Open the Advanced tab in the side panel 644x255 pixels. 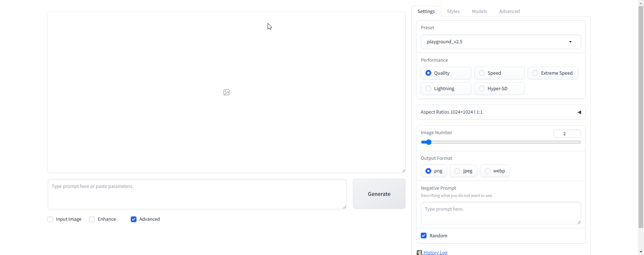point(509,11)
